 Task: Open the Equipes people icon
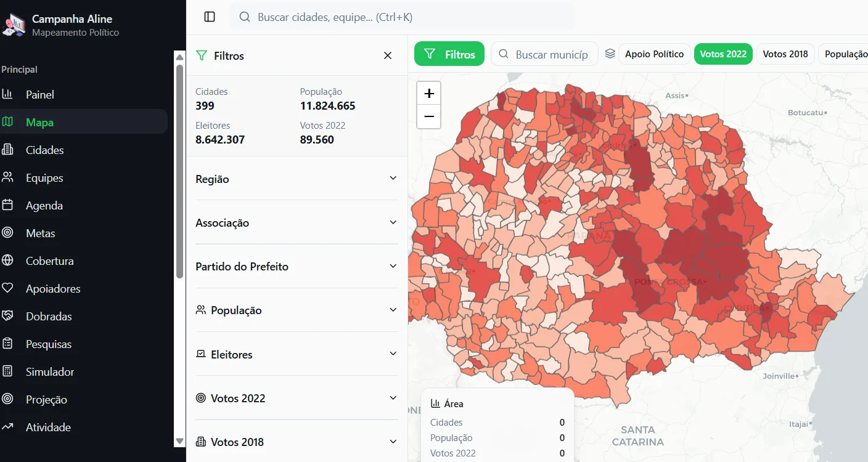pyautogui.click(x=7, y=177)
